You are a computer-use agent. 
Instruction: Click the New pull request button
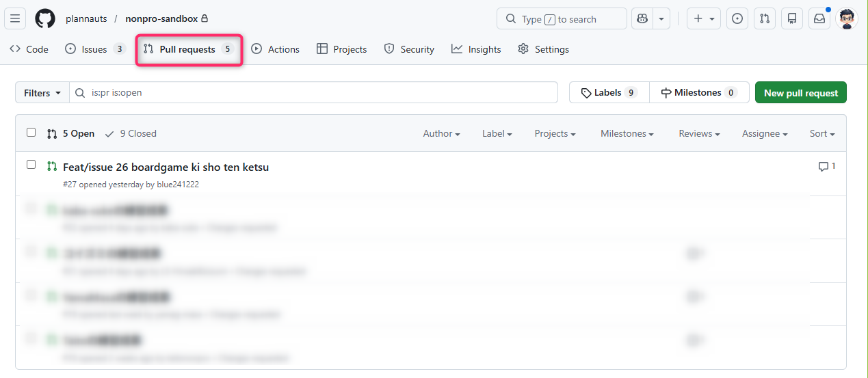tap(800, 93)
